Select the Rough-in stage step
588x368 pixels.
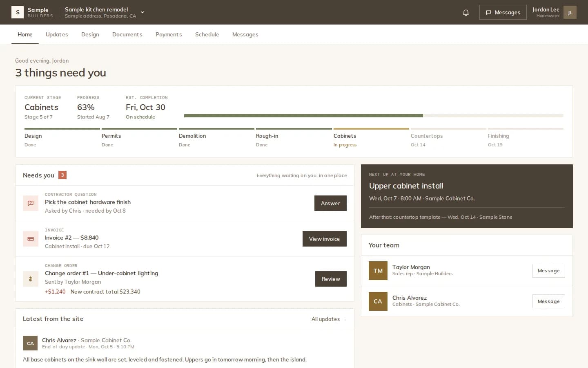294,138
